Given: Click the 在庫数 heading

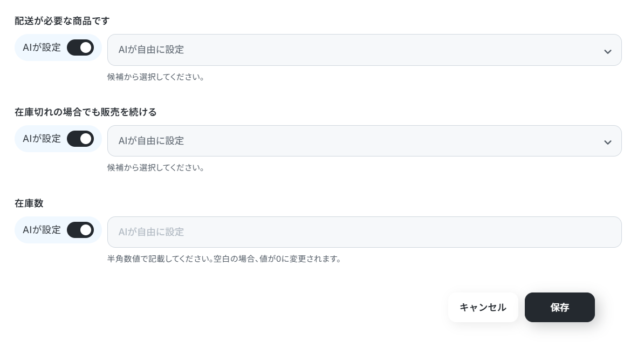Looking at the screenshot, I should click(29, 203).
